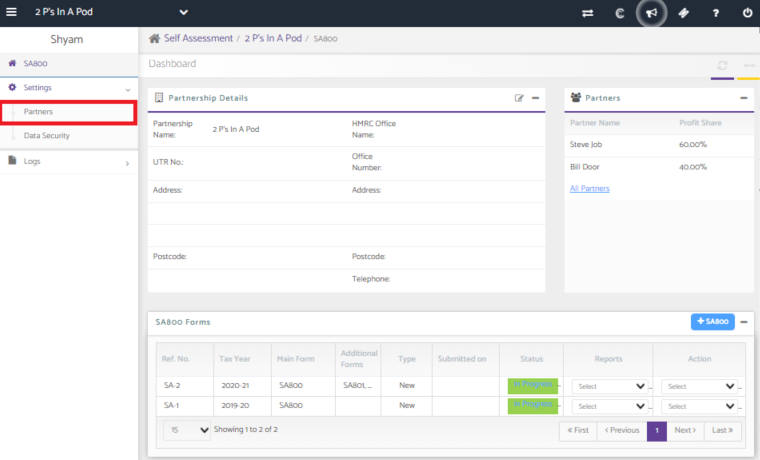Viewport: 760px width, 460px height.
Task: Open Data Security under Settings
Action: 69,136
